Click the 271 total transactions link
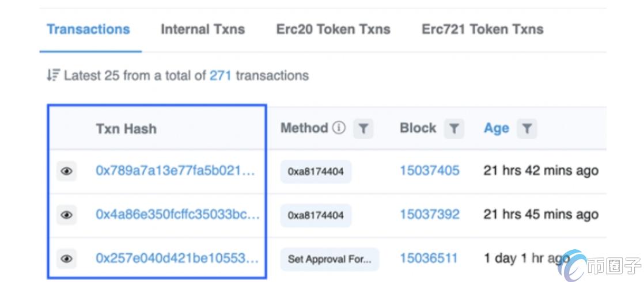 click(x=220, y=75)
